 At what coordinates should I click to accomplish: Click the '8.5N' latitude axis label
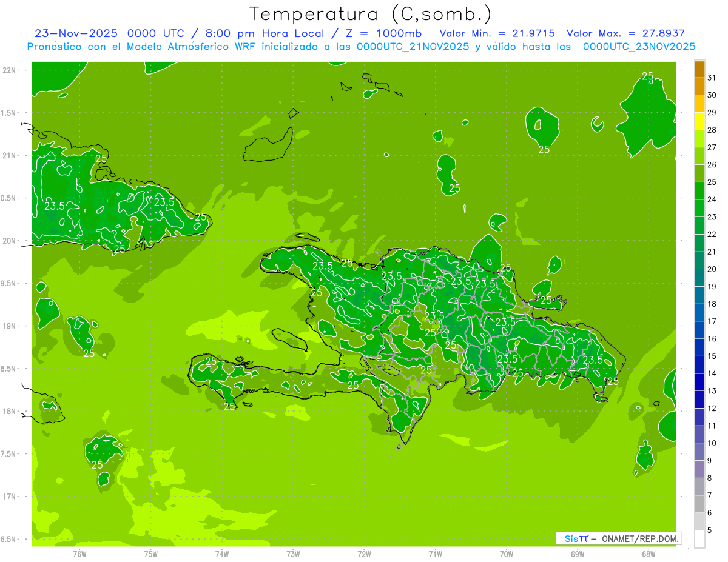click(x=9, y=369)
